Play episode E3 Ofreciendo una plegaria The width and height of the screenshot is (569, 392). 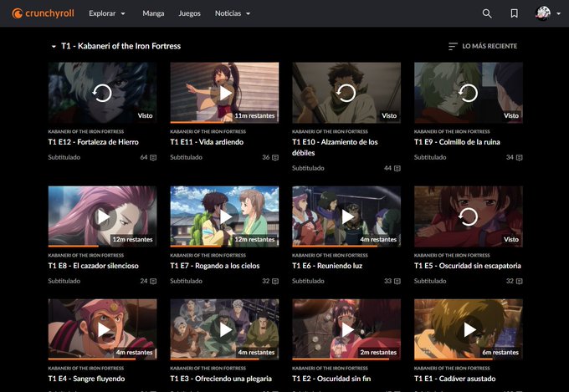click(224, 329)
